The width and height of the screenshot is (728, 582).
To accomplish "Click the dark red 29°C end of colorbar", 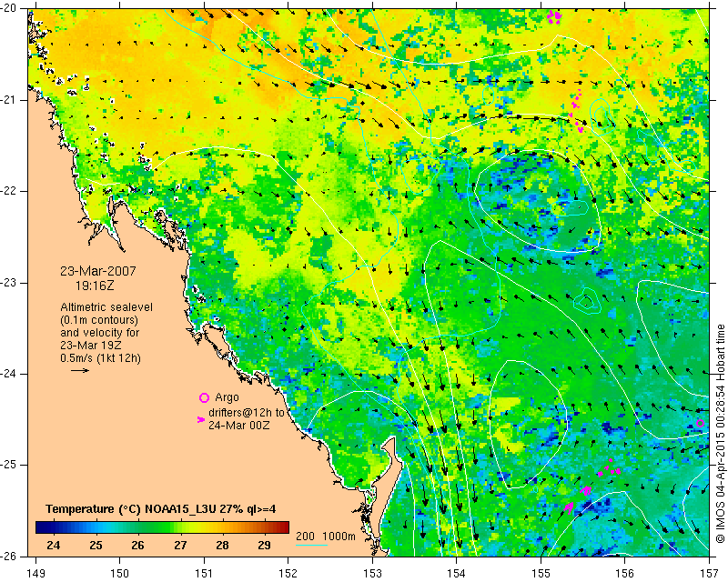I will 282,527.
